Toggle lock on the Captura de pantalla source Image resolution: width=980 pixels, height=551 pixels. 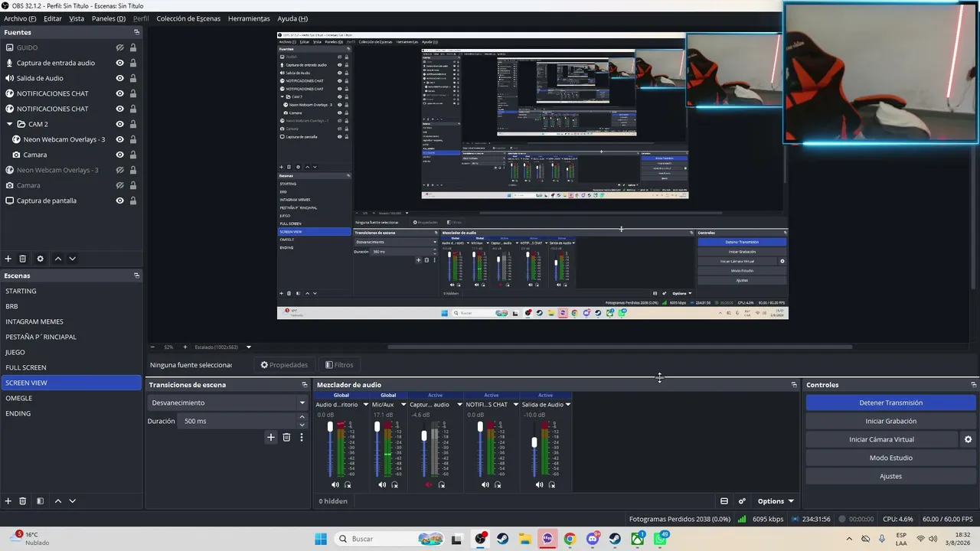(x=133, y=201)
